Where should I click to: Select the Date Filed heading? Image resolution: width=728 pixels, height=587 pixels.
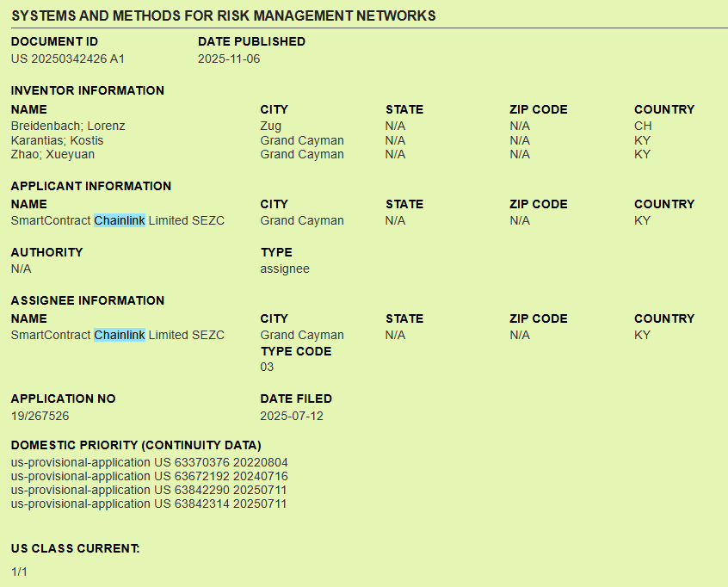(x=296, y=399)
